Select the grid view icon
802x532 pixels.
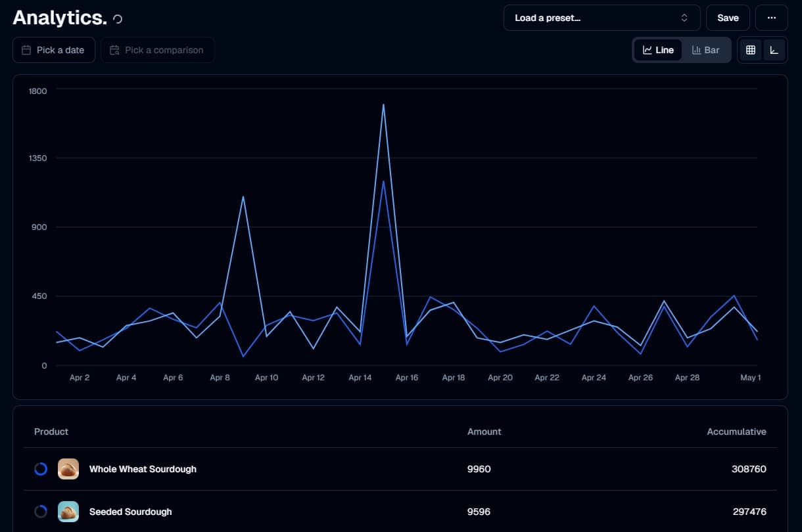(x=750, y=50)
